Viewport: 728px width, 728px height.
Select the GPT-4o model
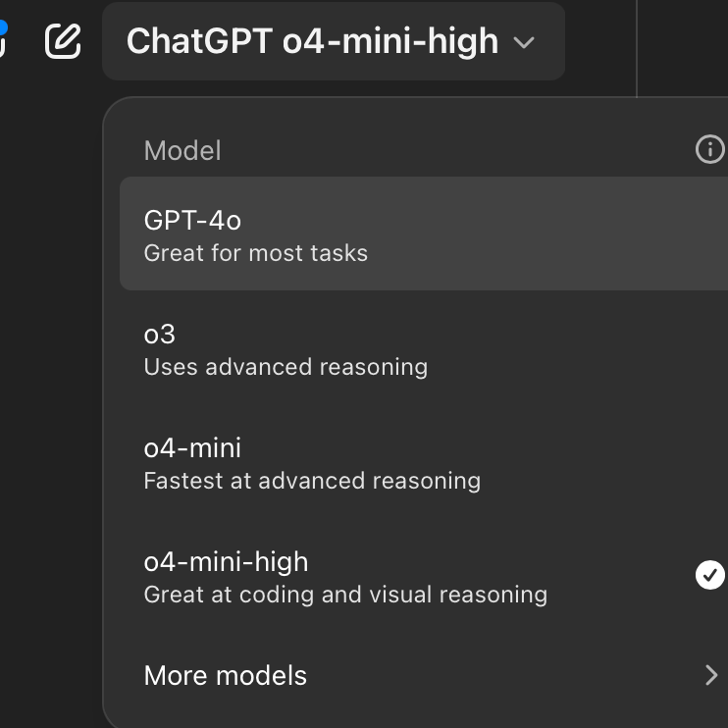coord(424,234)
